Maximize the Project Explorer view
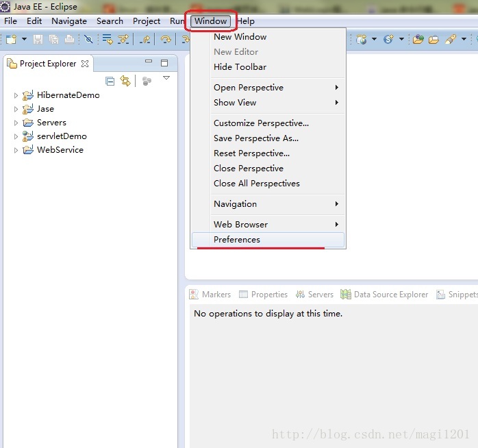Image resolution: width=478 pixels, height=448 pixels. click(164, 63)
